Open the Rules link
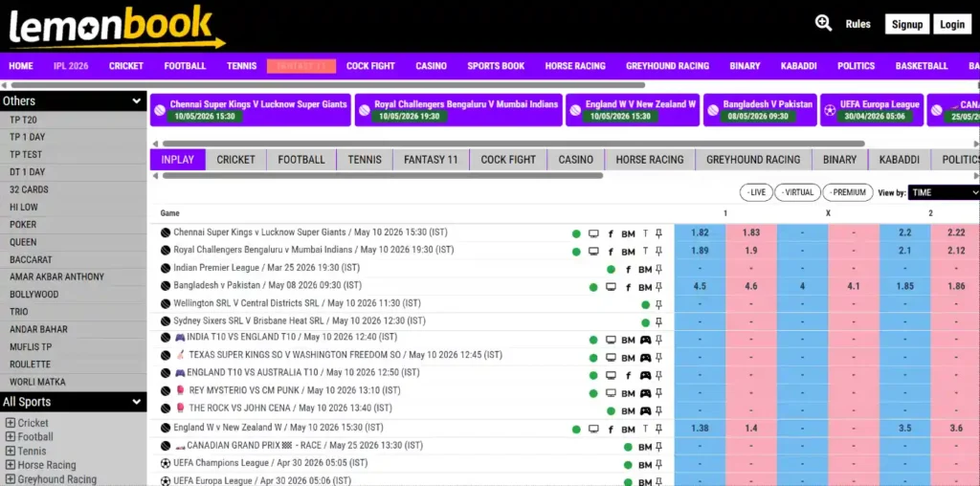 pyautogui.click(x=858, y=24)
